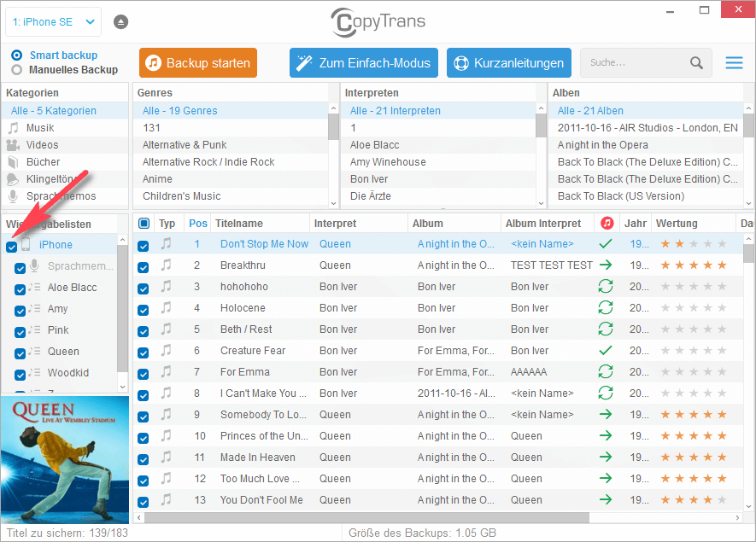Switch via Zum Einfach-Modus button
The image size is (756, 542).
point(364,62)
